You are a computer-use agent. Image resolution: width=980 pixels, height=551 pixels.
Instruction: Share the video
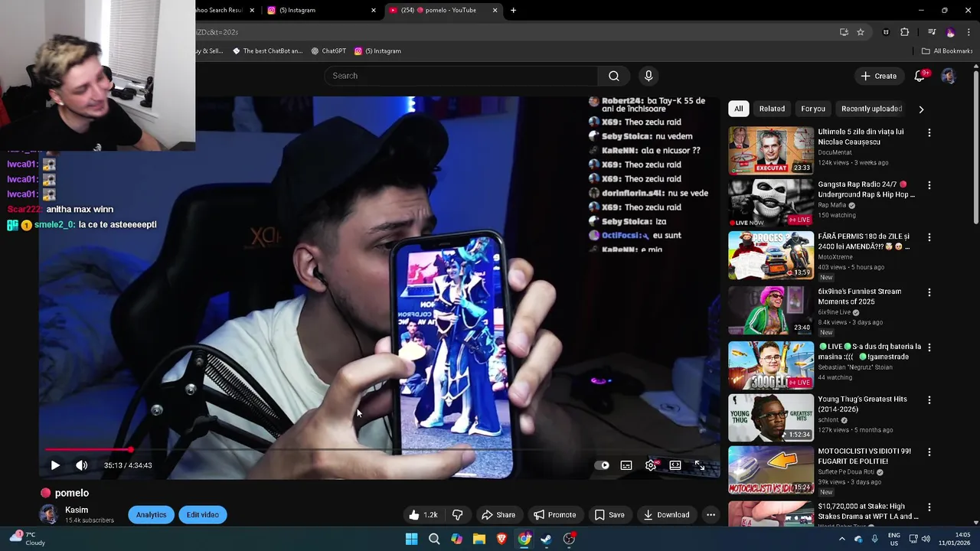click(498, 515)
